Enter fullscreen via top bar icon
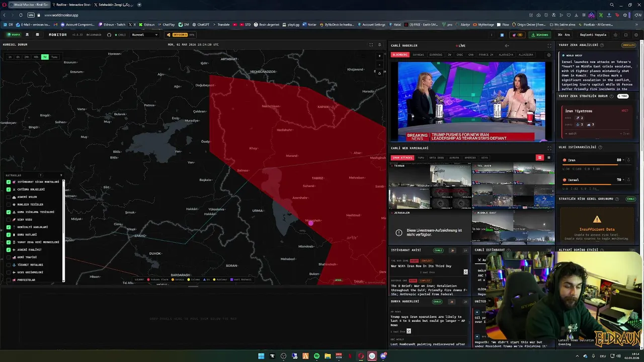This screenshot has height=362, width=644. point(626,35)
